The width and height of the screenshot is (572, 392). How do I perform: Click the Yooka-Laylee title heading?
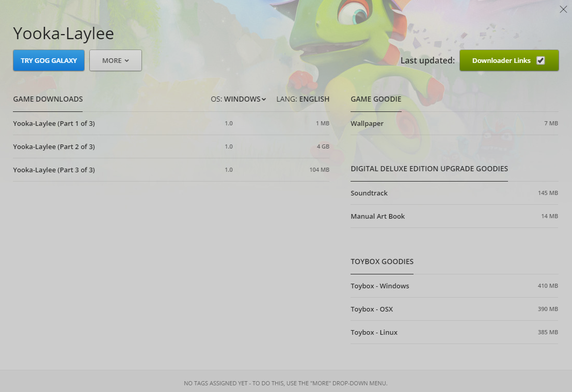[x=63, y=34]
